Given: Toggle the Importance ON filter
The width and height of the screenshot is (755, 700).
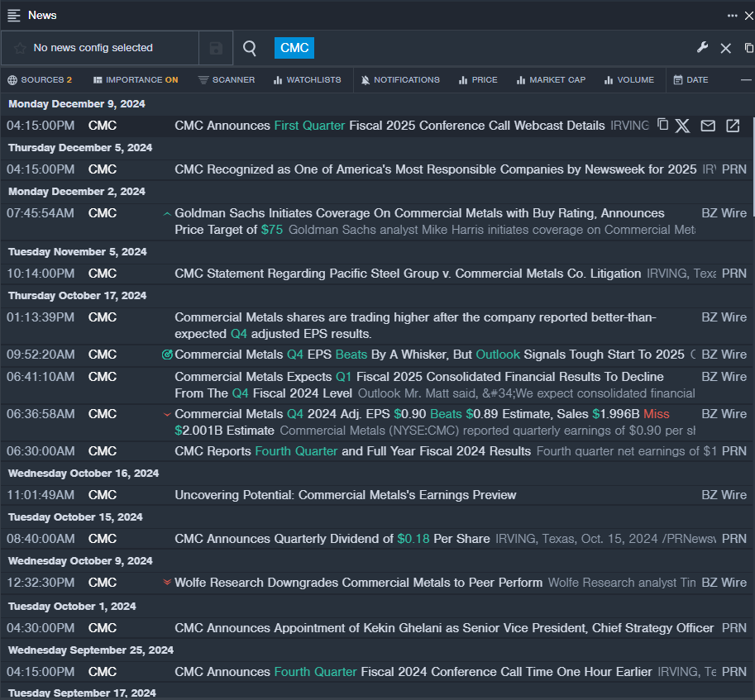Looking at the screenshot, I should point(136,80).
